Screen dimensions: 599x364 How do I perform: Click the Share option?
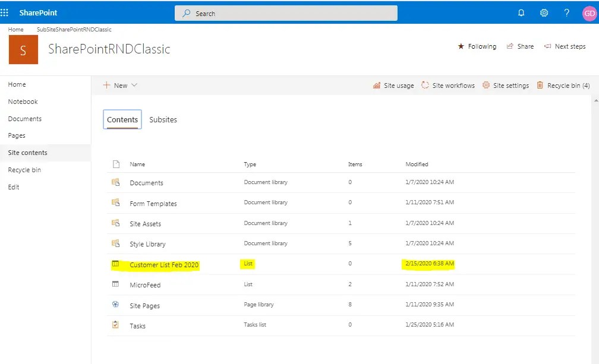520,46
